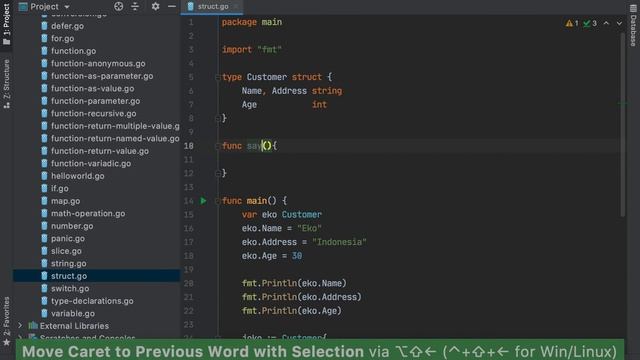This screenshot has height=360, width=640.
Task: Hide the Project panel with minus icon
Action: click(172, 7)
